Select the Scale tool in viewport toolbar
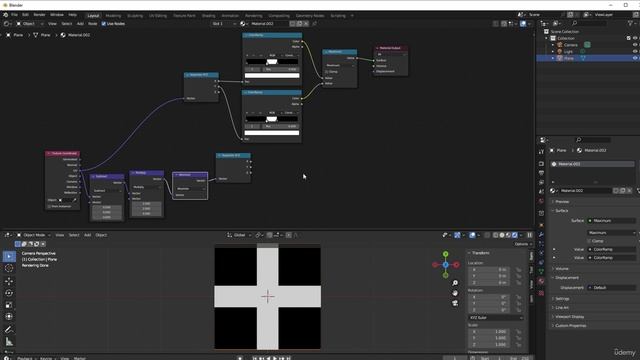This screenshot has width=640, height=360. click(9, 305)
